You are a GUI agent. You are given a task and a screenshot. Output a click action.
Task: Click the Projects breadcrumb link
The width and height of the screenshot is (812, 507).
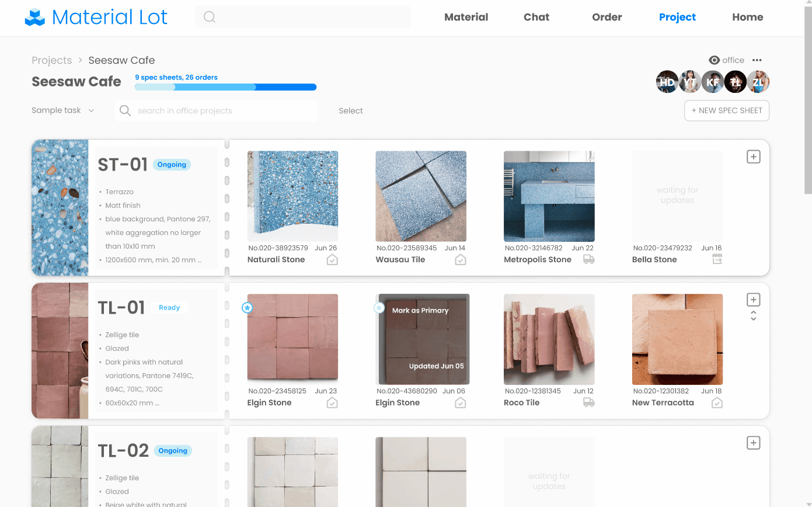click(52, 60)
